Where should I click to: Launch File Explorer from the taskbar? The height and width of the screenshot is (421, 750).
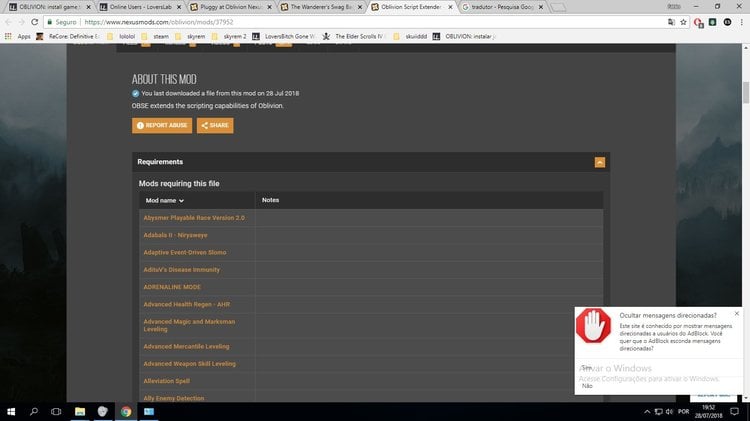click(x=80, y=411)
